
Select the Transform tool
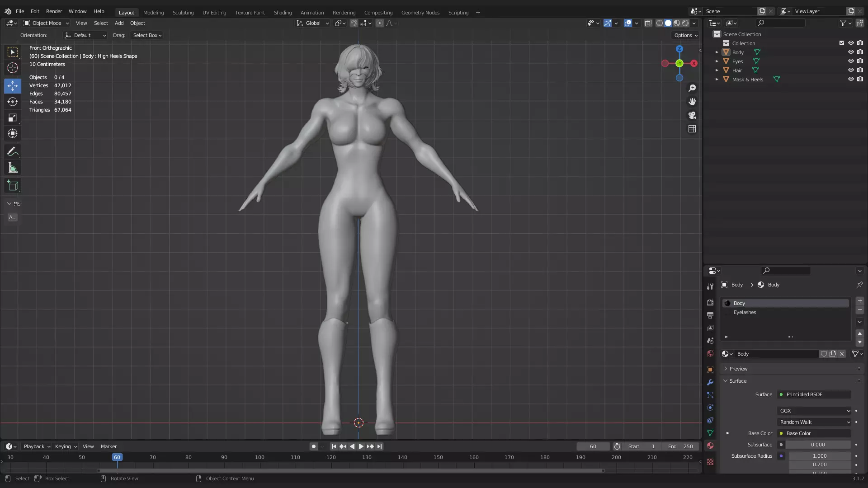click(x=13, y=133)
